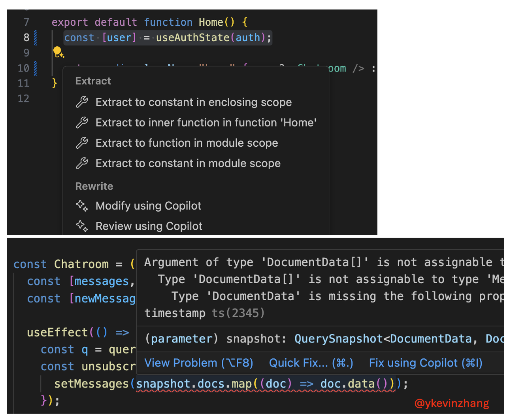The image size is (509, 420).
Task: Click the wrench icon beside 'Extract to constant in enclosing scope'
Action: click(82, 102)
